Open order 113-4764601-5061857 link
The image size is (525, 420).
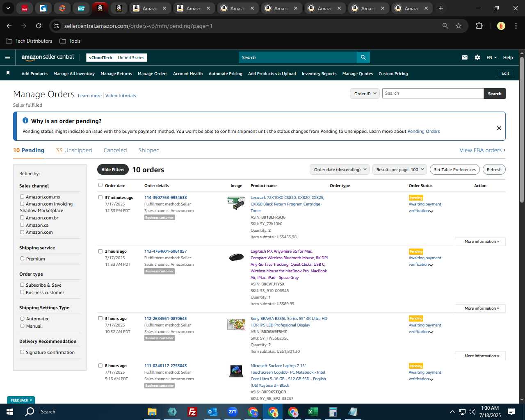pos(165,251)
